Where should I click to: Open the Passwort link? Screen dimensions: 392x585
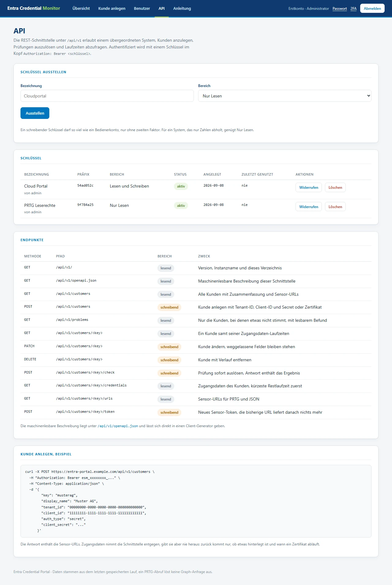[x=340, y=9]
